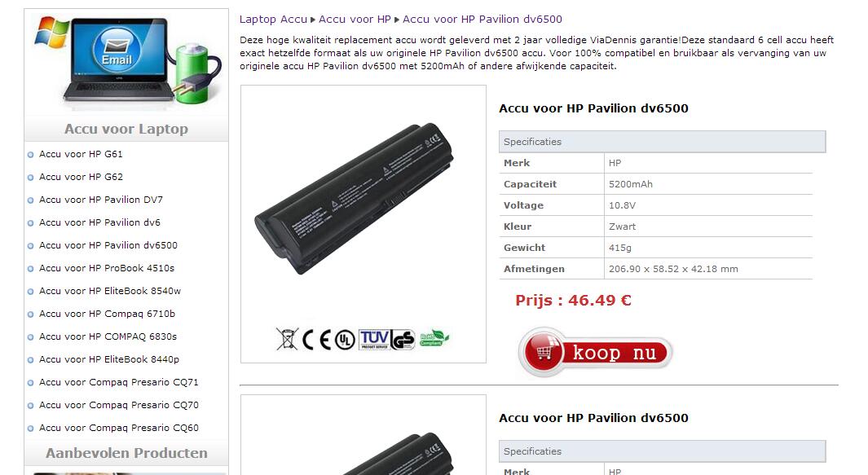Open 'Accu voor Compaq Presario CQ71' link
868x475 pixels.
tap(118, 382)
